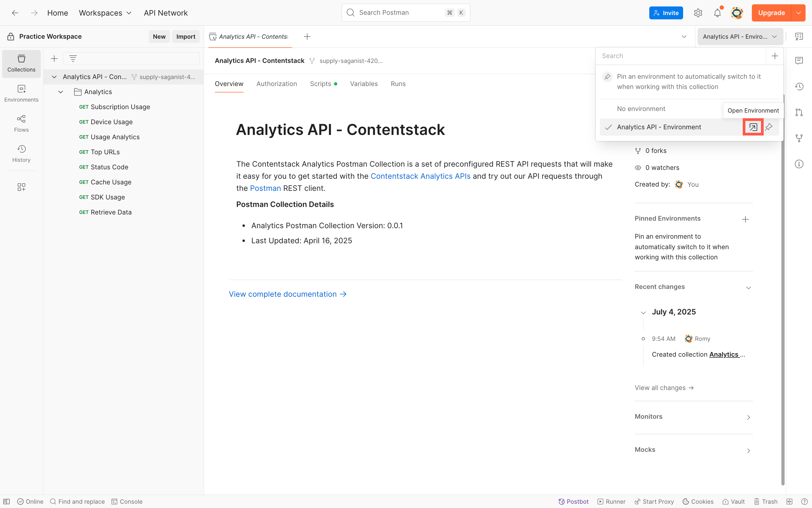Image resolution: width=812 pixels, height=508 pixels.
Task: Collapse the Recent changes section
Action: (x=748, y=288)
